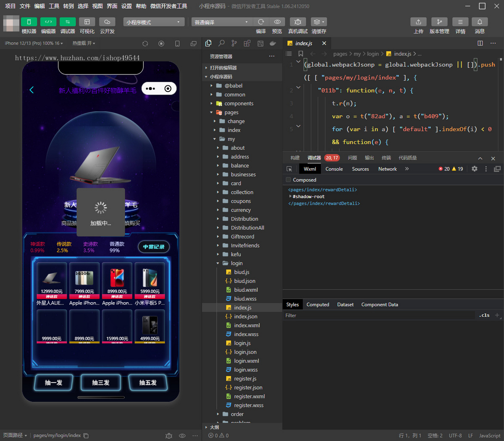This screenshot has height=441, width=504.
Task: Open the mini program mode dropdown
Action: (154, 22)
